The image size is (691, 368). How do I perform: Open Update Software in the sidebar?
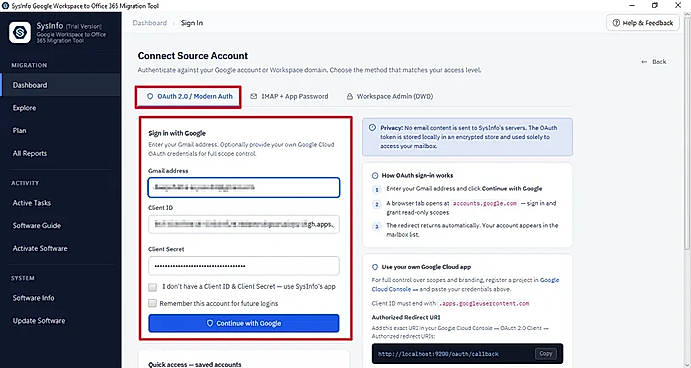pos(60,321)
